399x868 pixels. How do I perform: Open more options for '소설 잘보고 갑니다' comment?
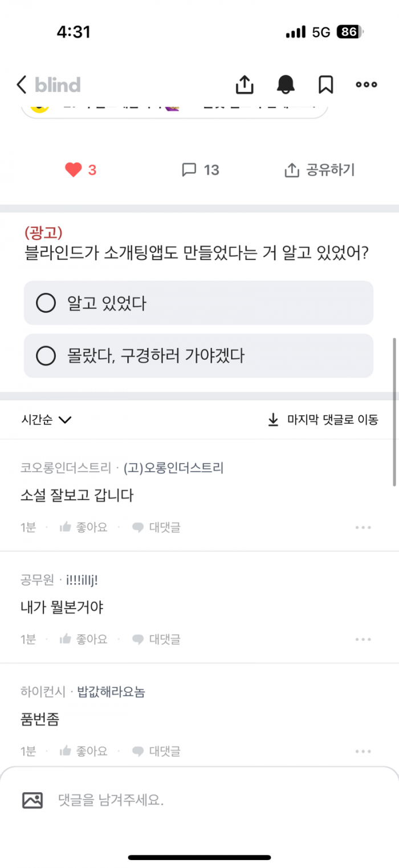363,528
